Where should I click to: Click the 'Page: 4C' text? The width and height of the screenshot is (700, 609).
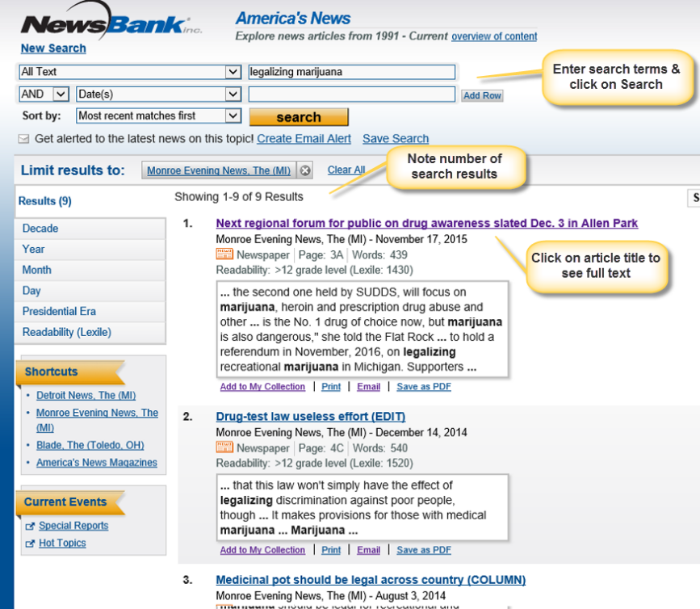(321, 448)
